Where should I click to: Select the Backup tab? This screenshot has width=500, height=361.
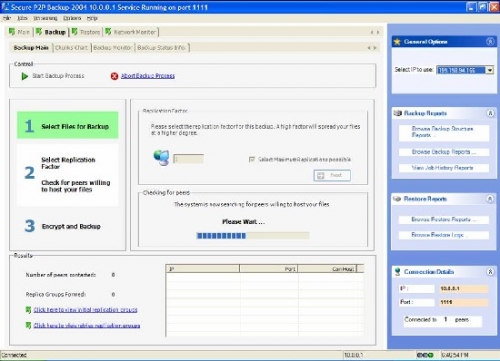pyautogui.click(x=51, y=32)
